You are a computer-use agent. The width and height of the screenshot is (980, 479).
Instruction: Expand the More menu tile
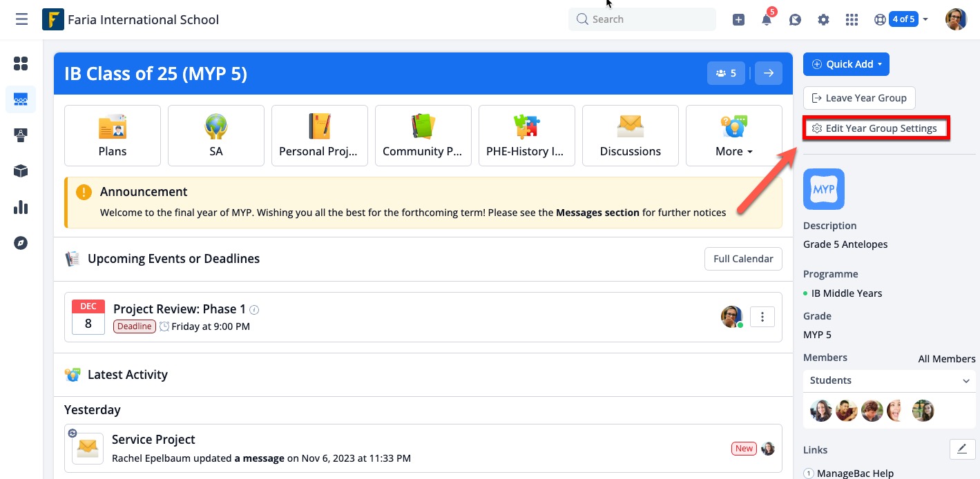tap(733, 136)
